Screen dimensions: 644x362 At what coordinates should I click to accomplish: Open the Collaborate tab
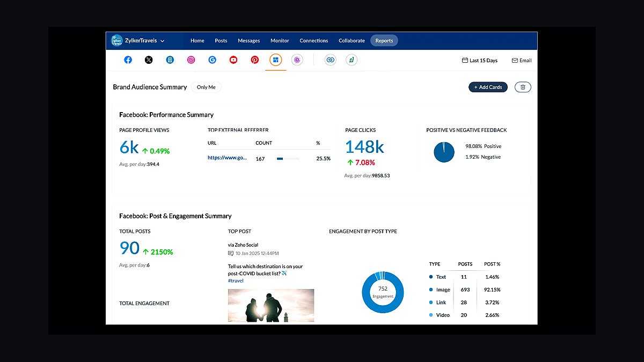click(x=352, y=41)
